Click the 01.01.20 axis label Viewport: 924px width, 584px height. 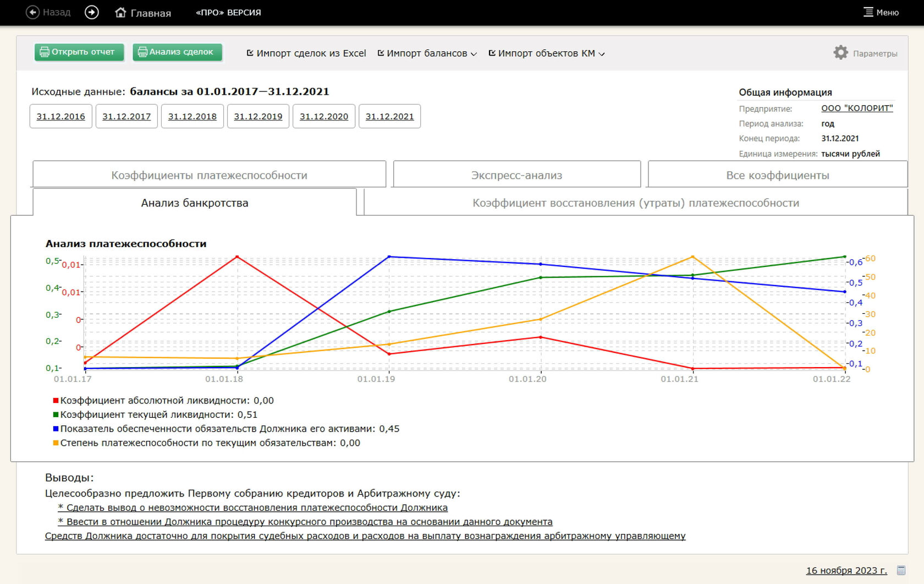point(527,379)
